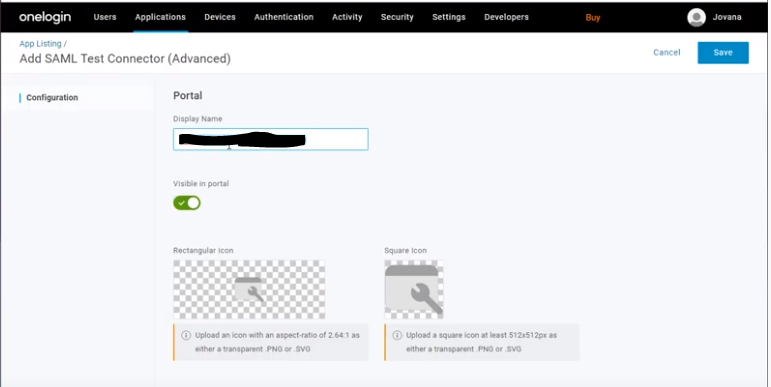The image size is (771, 387).
Task: Open the Users menu
Action: click(105, 17)
